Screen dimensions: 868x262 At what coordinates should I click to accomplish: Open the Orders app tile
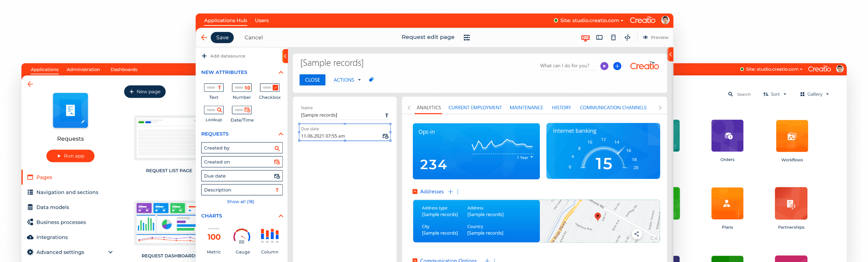(x=727, y=136)
